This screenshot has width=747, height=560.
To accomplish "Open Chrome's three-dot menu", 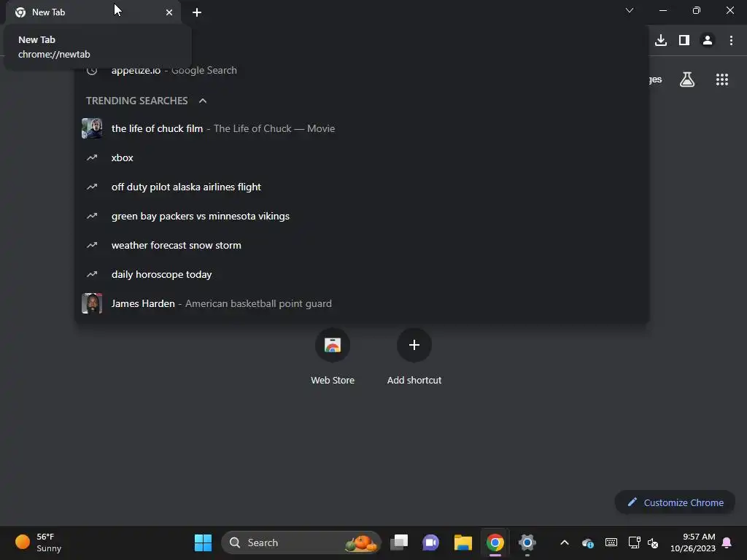I will (731, 40).
